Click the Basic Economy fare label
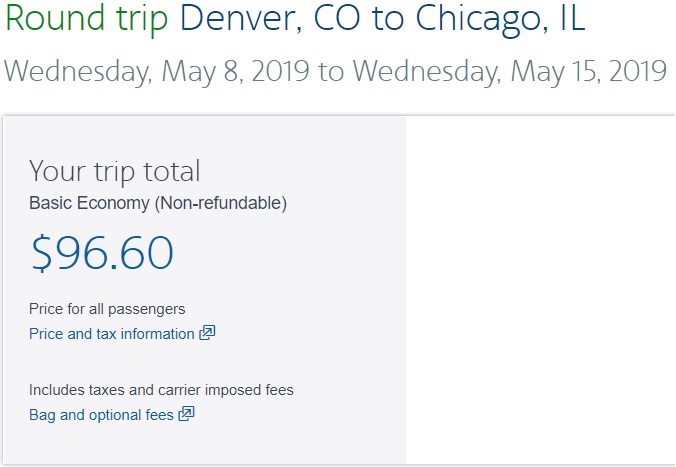The height and width of the screenshot is (467, 676). point(89,203)
